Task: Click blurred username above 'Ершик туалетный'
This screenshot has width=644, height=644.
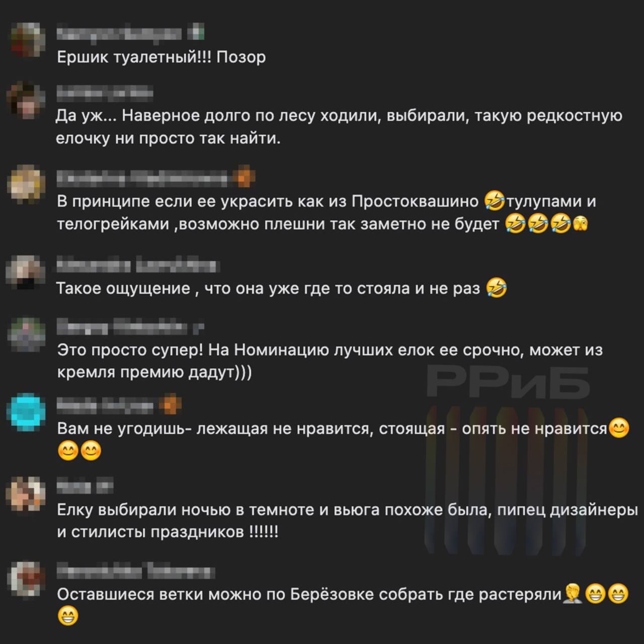Action: coord(120,34)
